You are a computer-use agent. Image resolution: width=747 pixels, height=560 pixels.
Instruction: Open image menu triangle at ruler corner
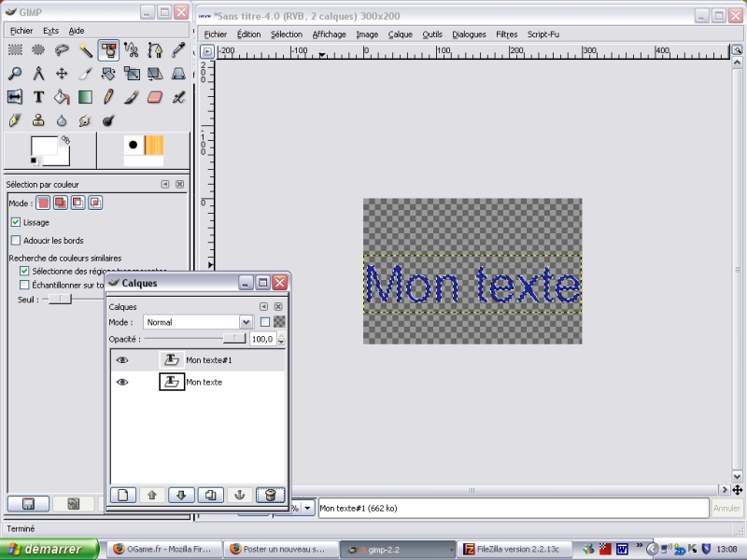[x=207, y=51]
